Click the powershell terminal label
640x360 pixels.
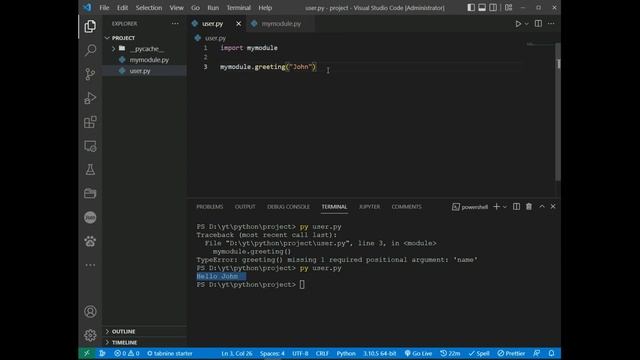(470, 207)
